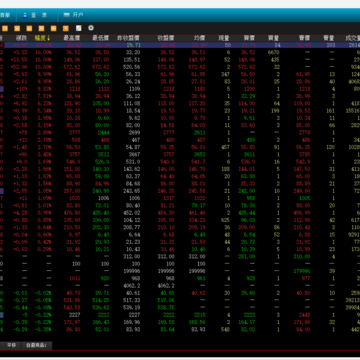Image resolution: width=360 pixels, height=360 pixels.
Task: Select the highest price cell 1011
Action: click(x=75, y=278)
